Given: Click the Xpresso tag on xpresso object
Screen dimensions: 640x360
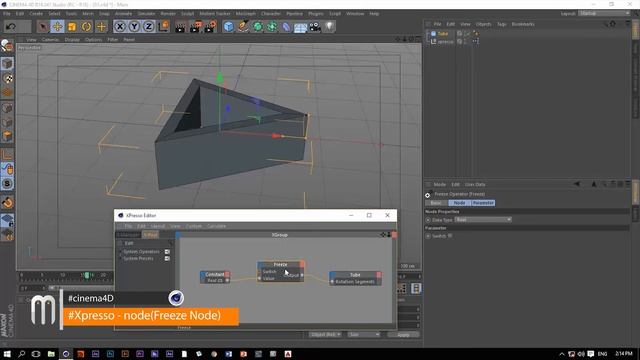Looking at the screenshot, I should 476,41.
